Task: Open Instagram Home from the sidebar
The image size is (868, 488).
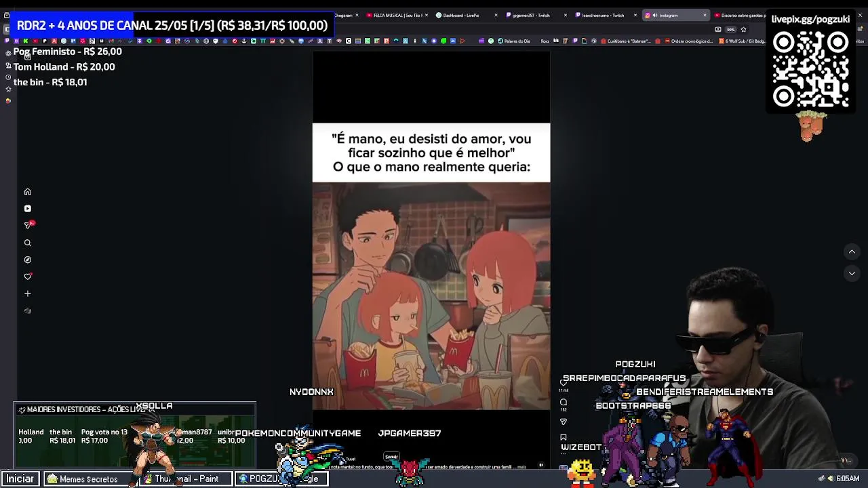Action: (28, 192)
